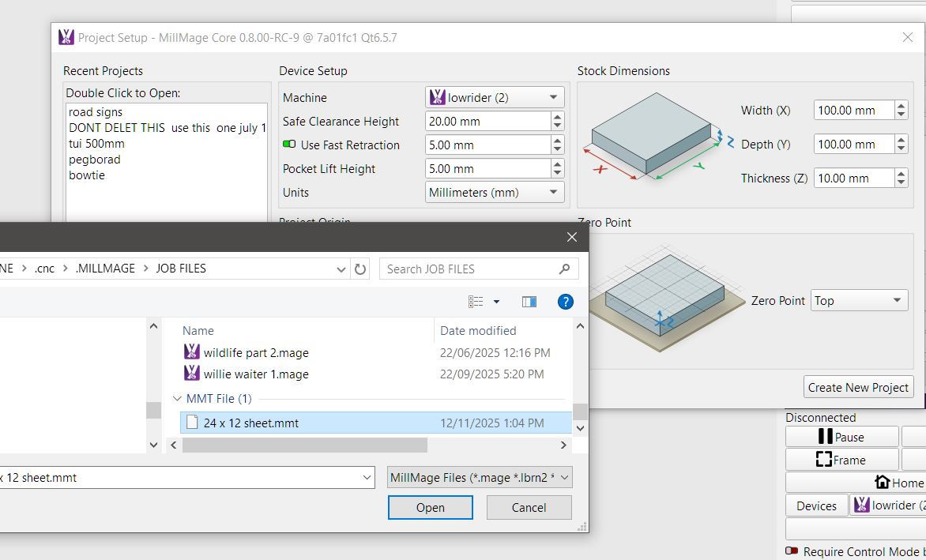
Task: Open the Machine dropdown showing lowrider (2)
Action: click(495, 98)
